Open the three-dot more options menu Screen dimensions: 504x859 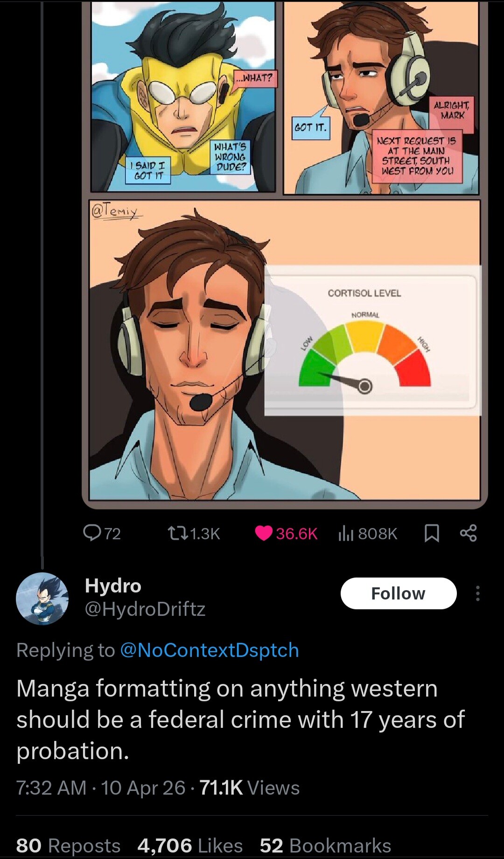(477, 593)
